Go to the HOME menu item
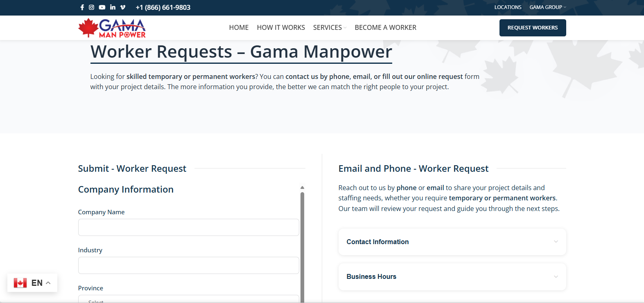This screenshot has height=303, width=644. 239,27
